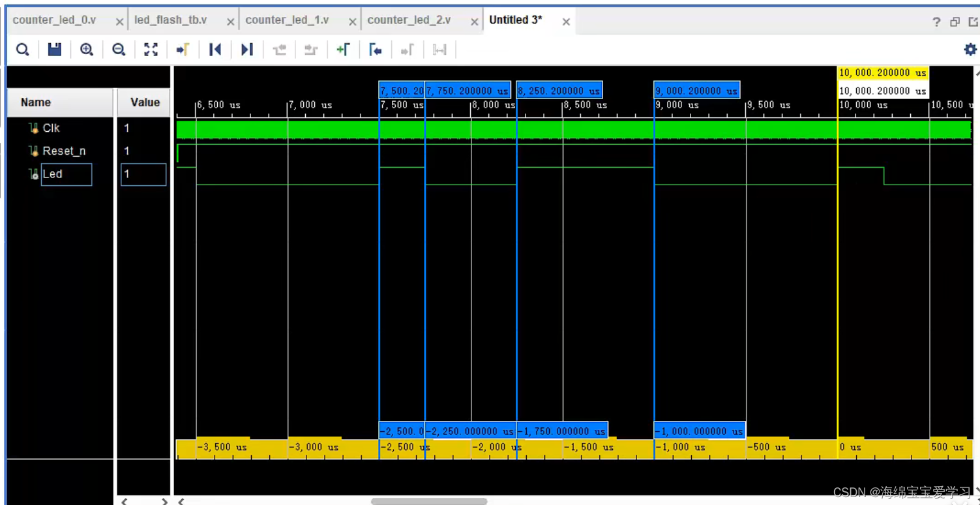Image resolution: width=980 pixels, height=505 pixels.
Task: Zoom out of the waveform
Action: click(119, 50)
